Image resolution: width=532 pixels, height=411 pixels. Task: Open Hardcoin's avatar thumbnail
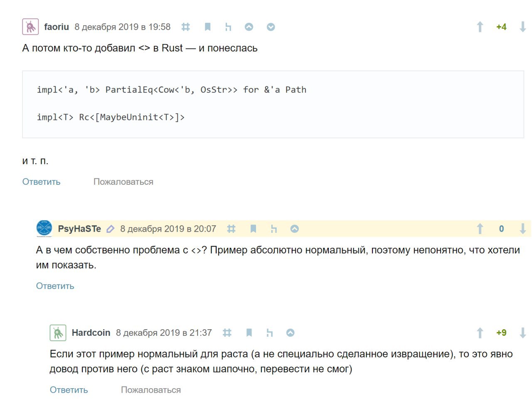pyautogui.click(x=58, y=333)
